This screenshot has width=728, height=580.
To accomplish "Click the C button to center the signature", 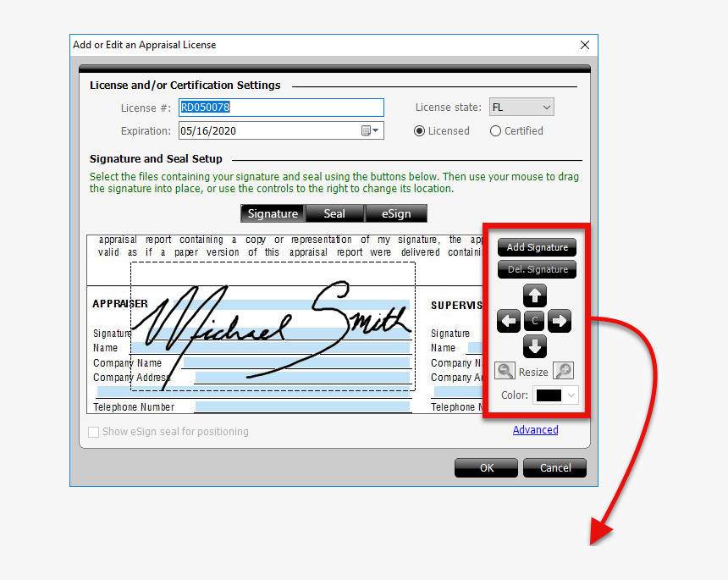I will pyautogui.click(x=535, y=321).
